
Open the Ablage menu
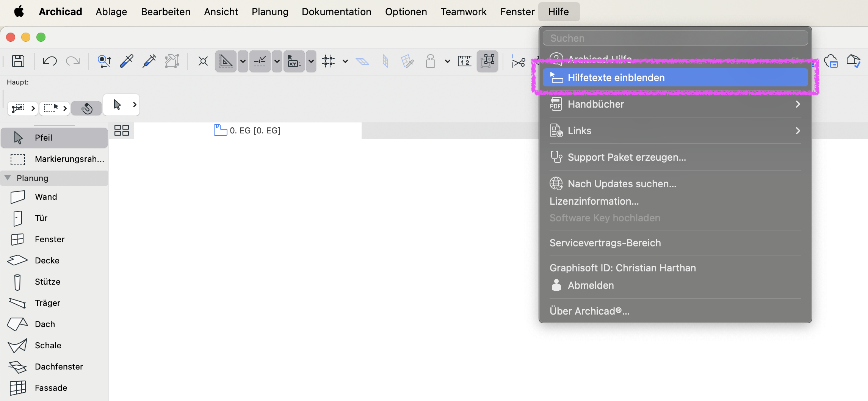(x=111, y=12)
